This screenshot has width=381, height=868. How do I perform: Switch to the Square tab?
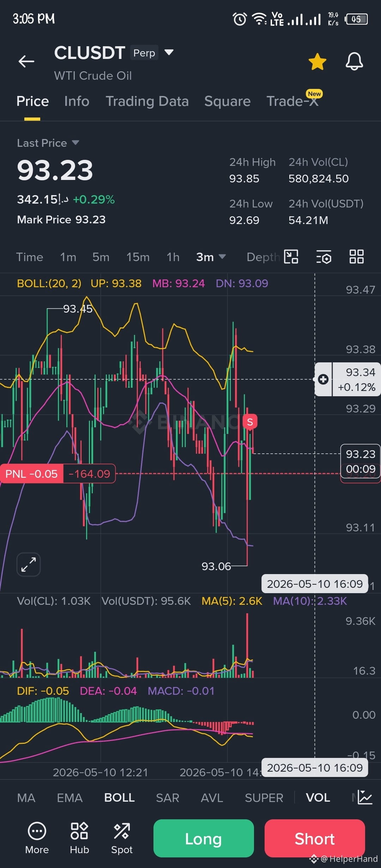pos(227,101)
